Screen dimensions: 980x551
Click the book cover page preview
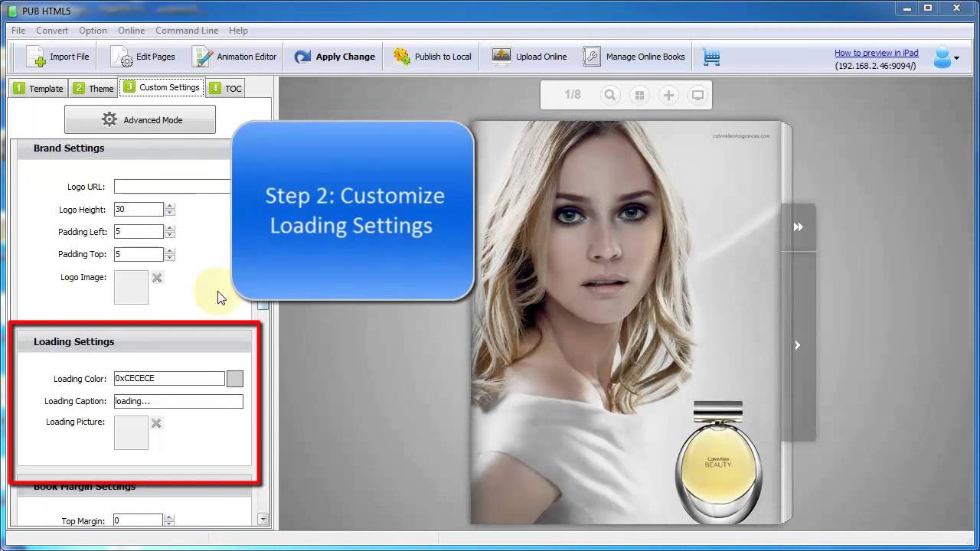(626, 322)
